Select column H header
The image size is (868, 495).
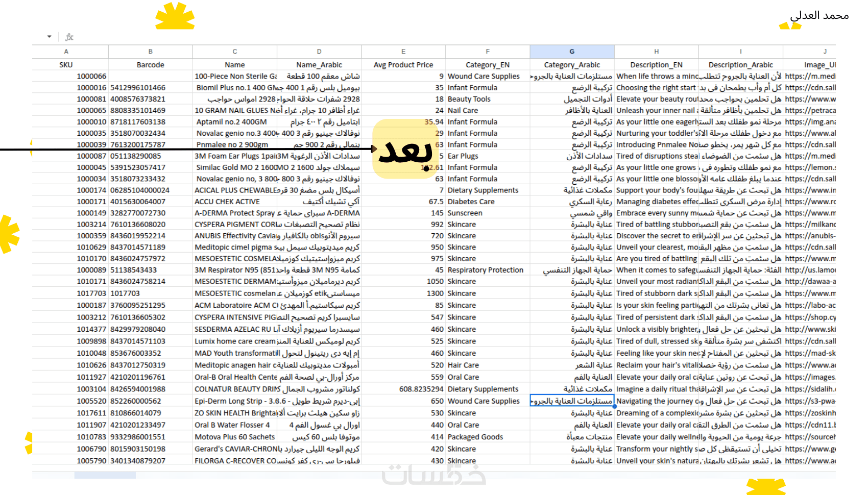tap(657, 52)
